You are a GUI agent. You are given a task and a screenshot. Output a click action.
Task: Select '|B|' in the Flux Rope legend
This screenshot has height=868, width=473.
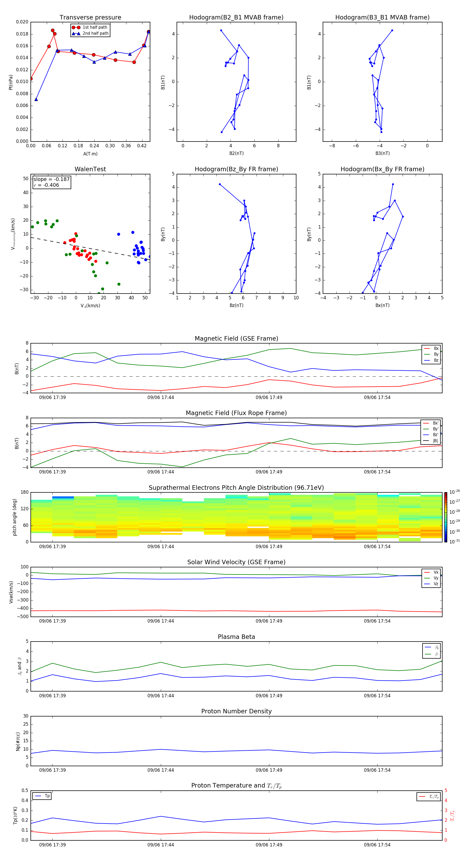(x=431, y=441)
